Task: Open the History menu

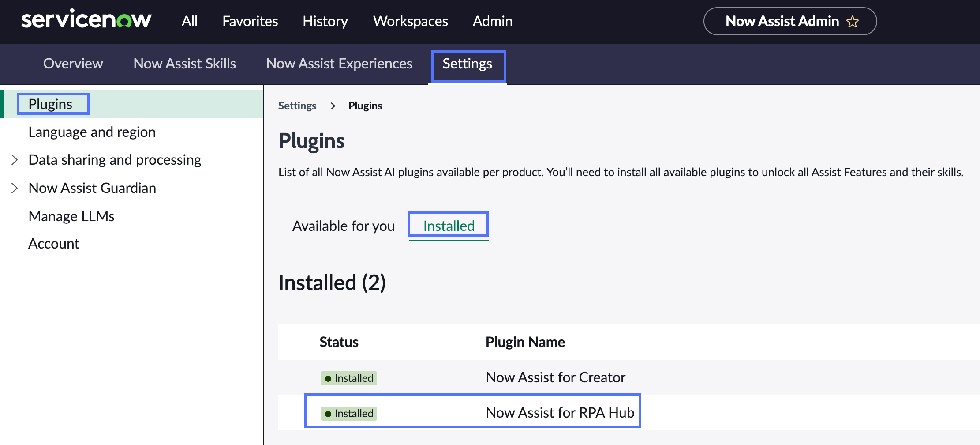Action: [x=325, y=21]
